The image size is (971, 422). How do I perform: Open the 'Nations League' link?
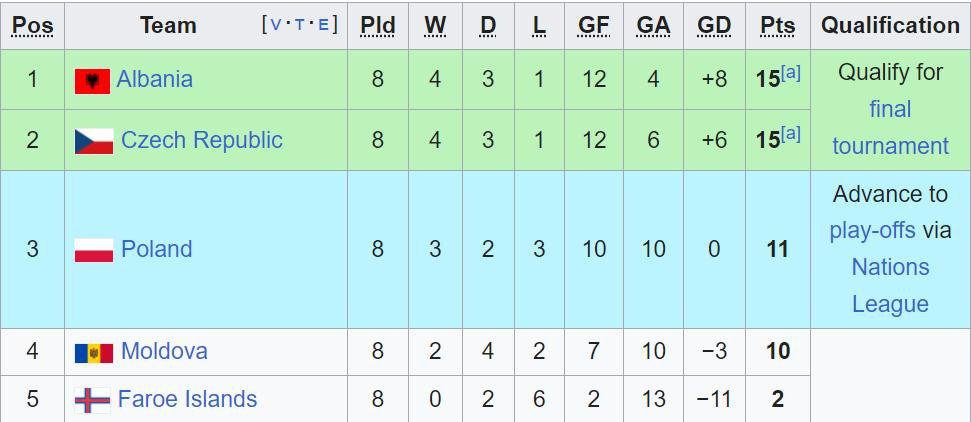pyautogui.click(x=890, y=285)
